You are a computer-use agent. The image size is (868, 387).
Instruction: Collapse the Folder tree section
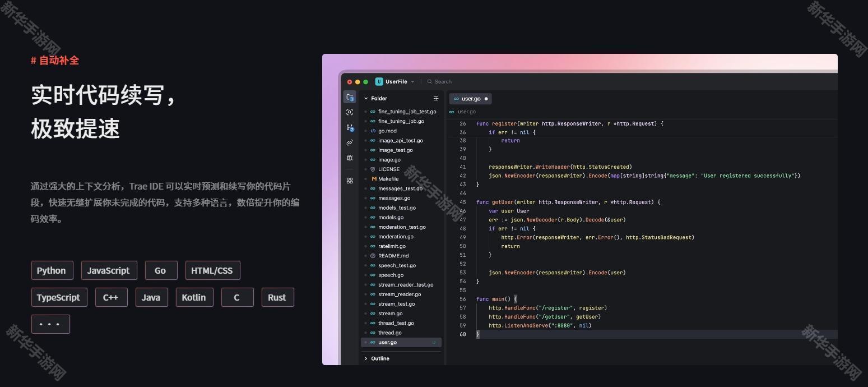coord(366,99)
